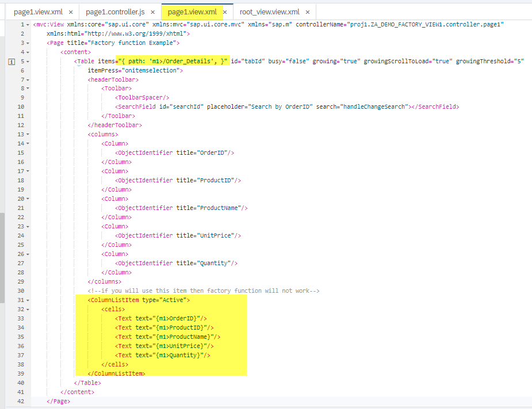Click ObjectIdentifier title="OrderID" line
Viewport: 532px width, 409px height.
pyautogui.click(x=174, y=153)
